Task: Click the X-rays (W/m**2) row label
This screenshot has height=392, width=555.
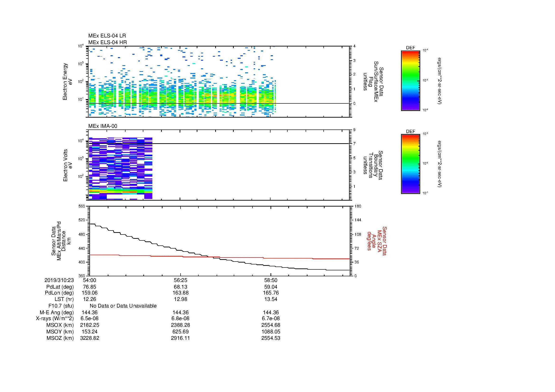Action: [55, 319]
